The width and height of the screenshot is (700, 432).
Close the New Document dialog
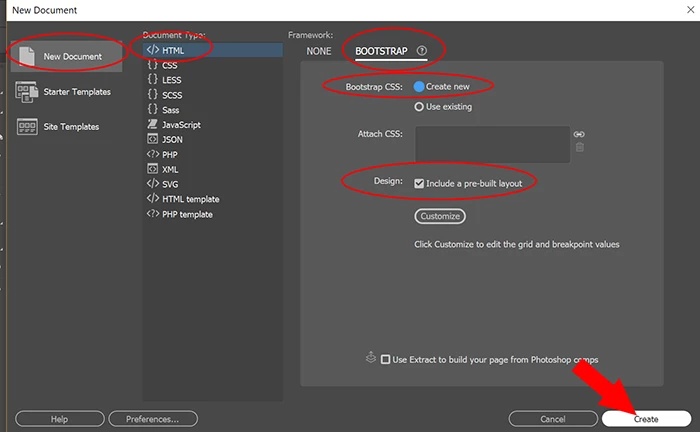(690, 9)
